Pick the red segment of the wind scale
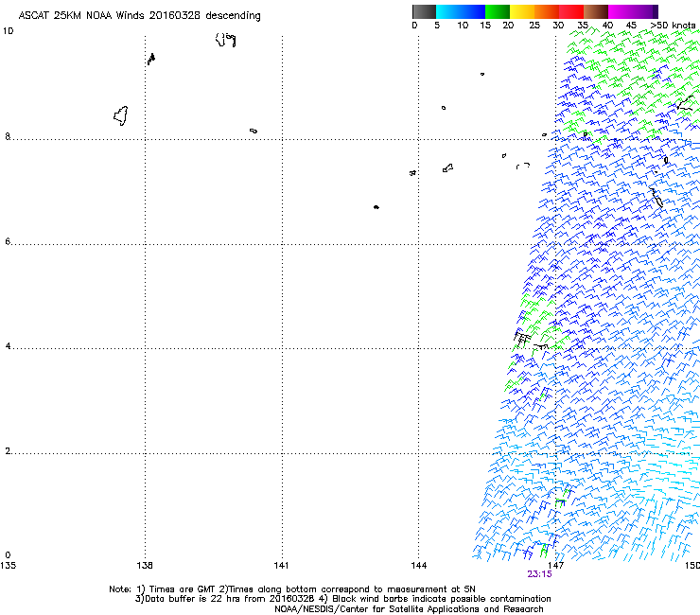The image size is (700, 615). (571, 11)
